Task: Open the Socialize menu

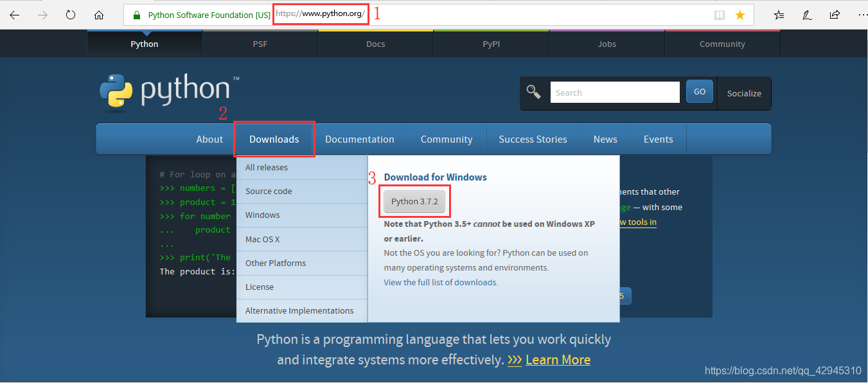Action: tap(744, 93)
